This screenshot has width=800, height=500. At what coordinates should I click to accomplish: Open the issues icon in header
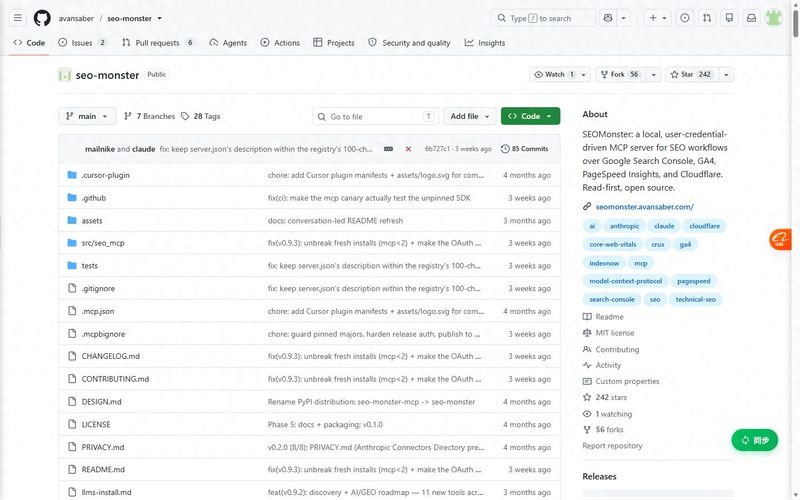[685, 18]
